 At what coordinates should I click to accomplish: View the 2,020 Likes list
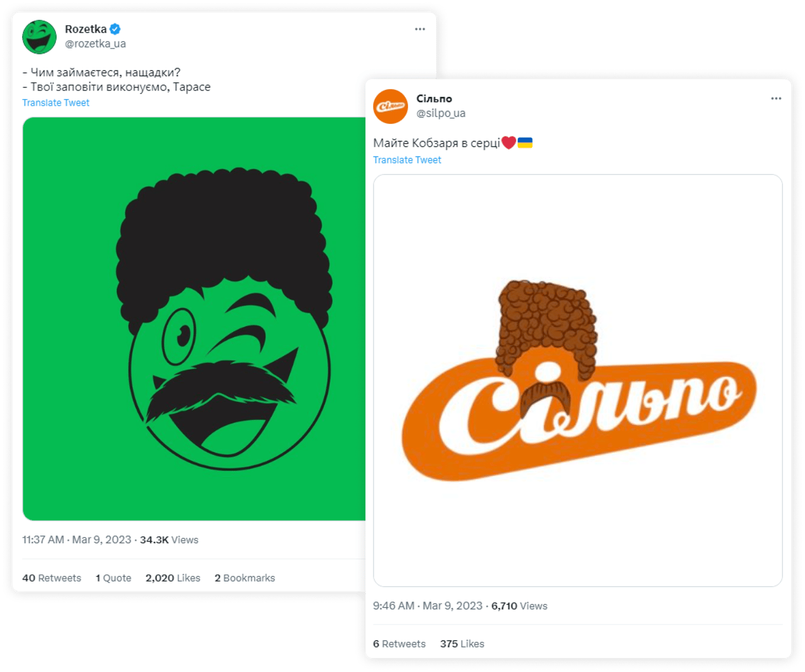173,578
